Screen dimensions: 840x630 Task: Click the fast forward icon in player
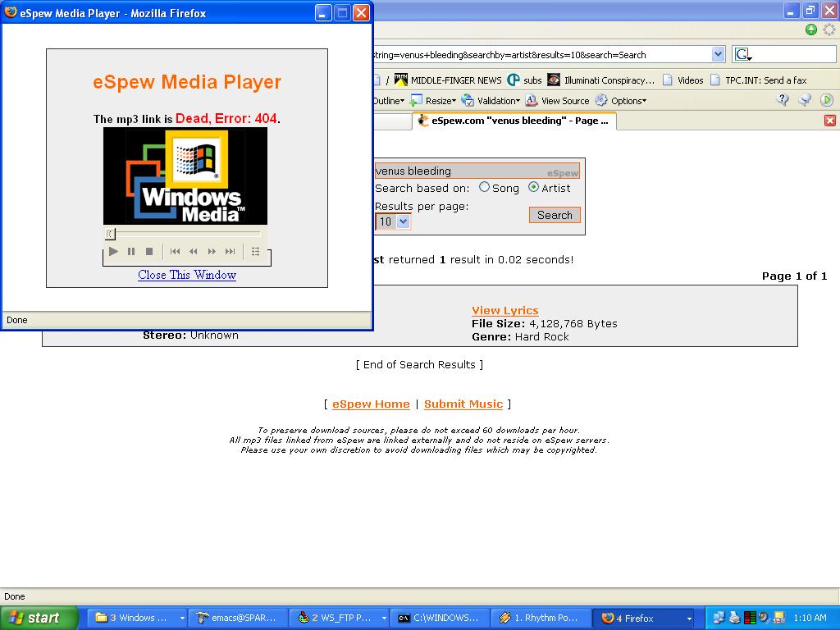click(x=212, y=252)
